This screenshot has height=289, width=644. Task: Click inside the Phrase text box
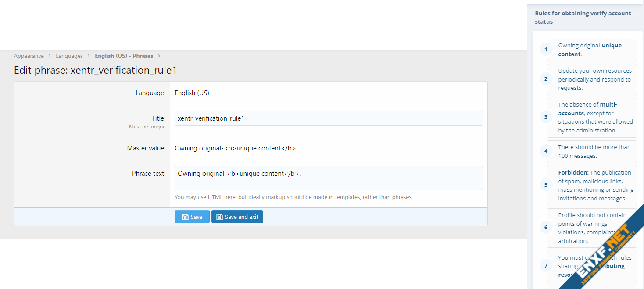point(328,178)
